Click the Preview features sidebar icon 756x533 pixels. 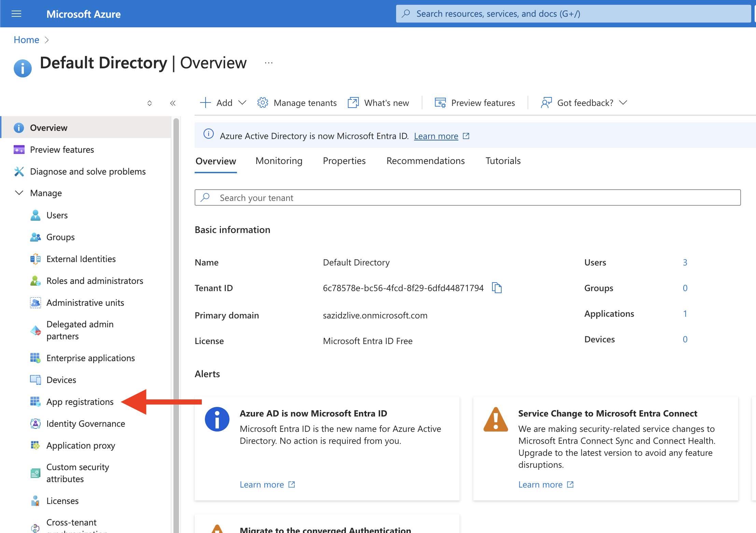pyautogui.click(x=19, y=150)
